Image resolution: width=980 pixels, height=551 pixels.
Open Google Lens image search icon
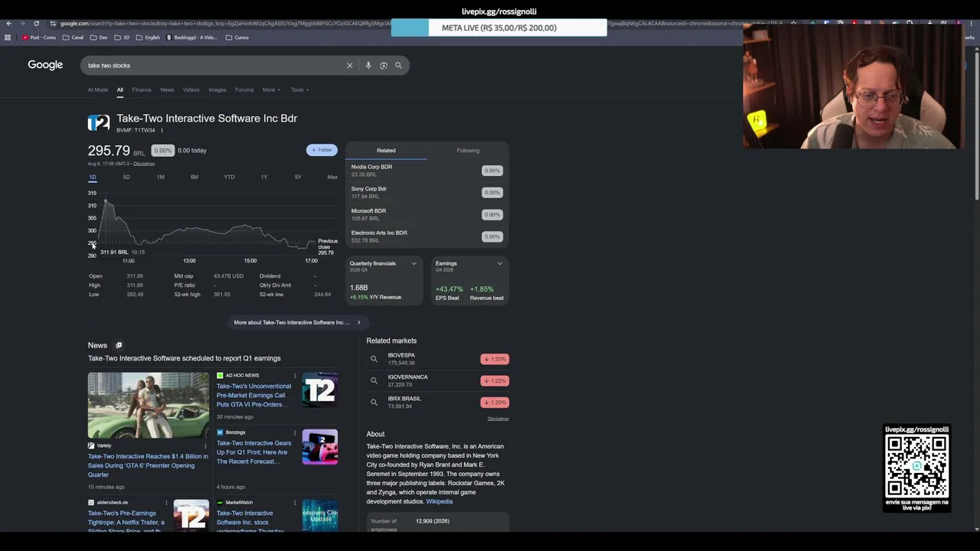point(384,66)
